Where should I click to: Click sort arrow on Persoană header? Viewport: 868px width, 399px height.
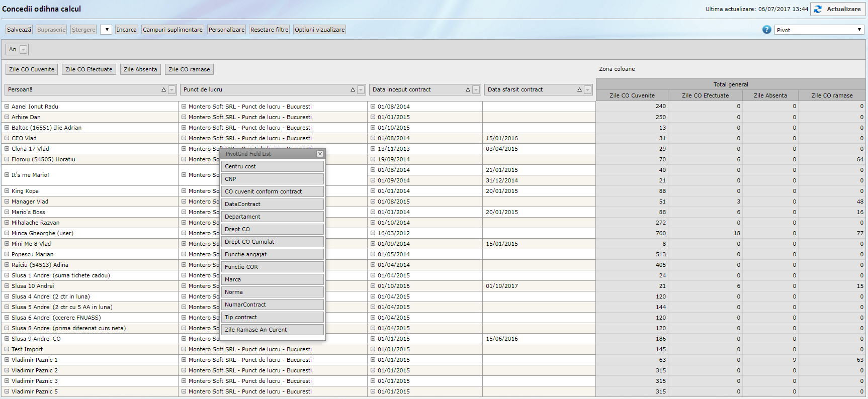(163, 90)
